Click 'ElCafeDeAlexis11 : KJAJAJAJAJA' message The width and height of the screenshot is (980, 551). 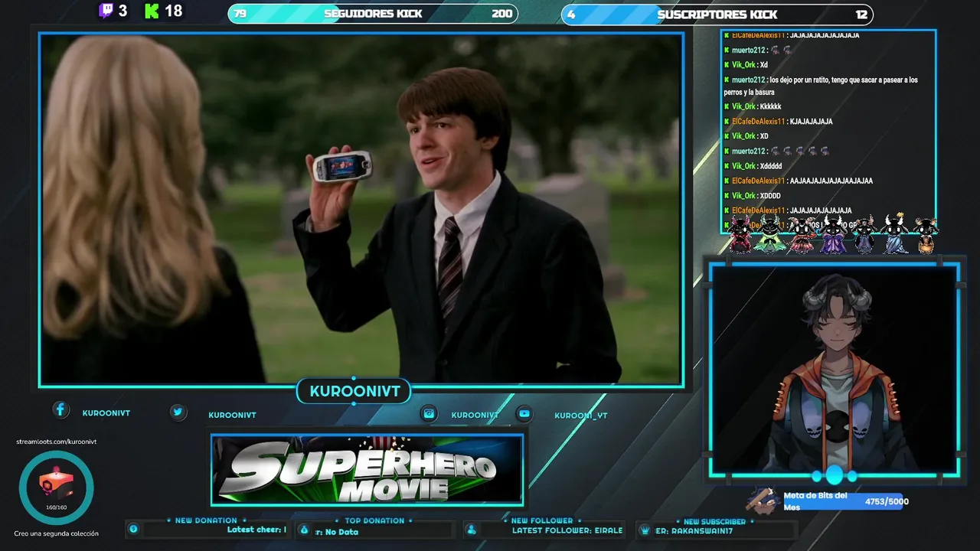tap(778, 122)
